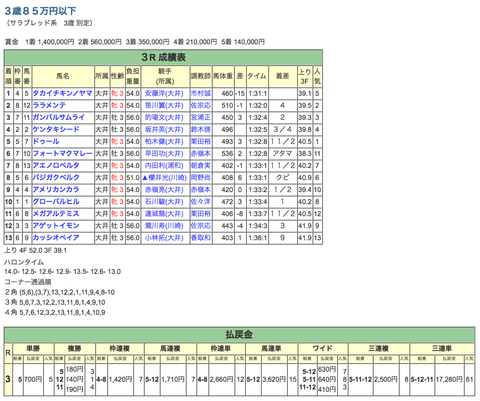Viewport: 480px width, 401px height.
Task: Open horse link アメリカンカラ
Action: [56, 190]
